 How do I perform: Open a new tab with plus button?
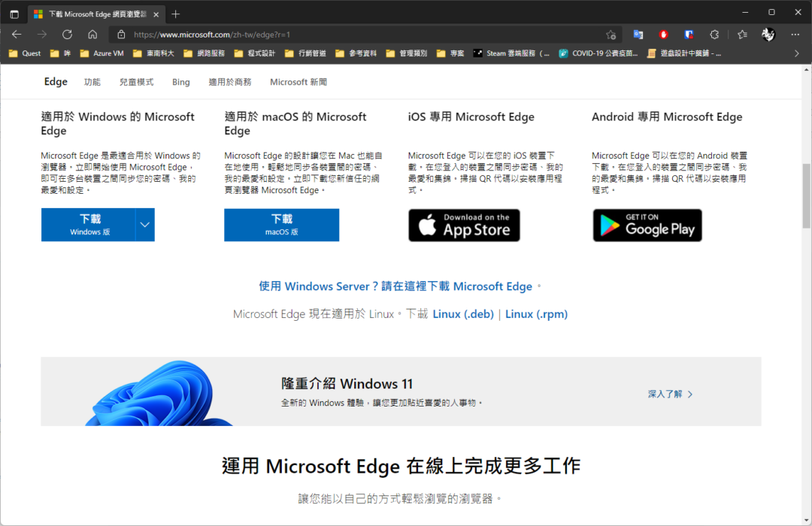click(x=175, y=14)
